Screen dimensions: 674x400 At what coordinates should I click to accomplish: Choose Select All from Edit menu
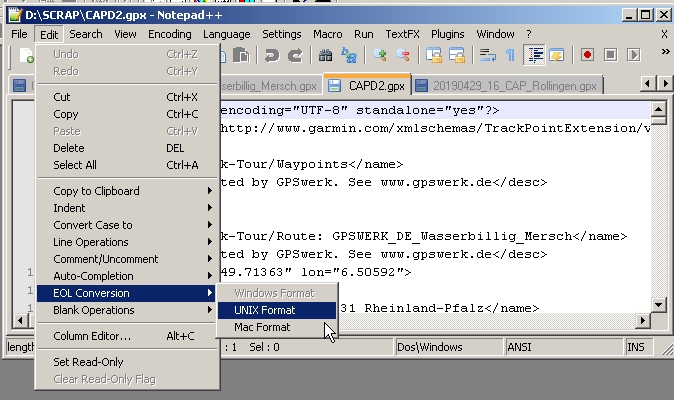[75, 165]
